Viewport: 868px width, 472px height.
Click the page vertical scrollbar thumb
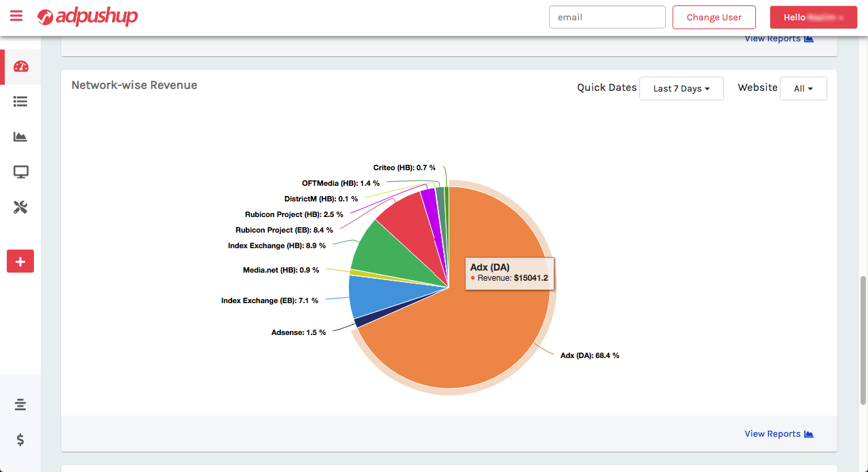pos(863,339)
